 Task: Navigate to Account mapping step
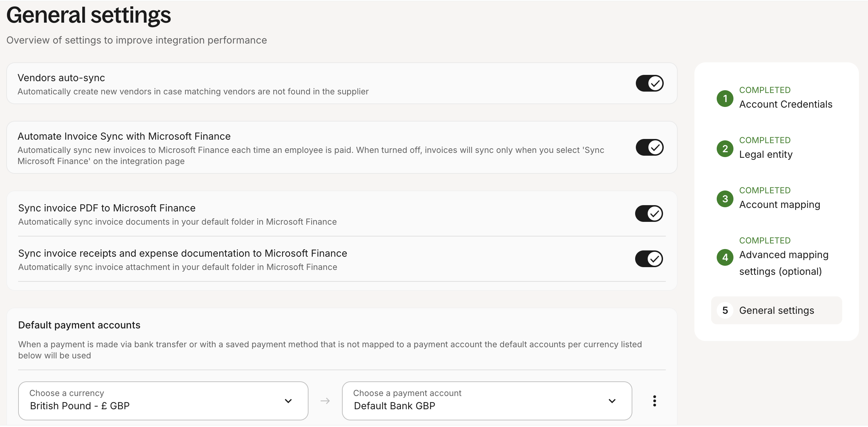click(x=779, y=204)
